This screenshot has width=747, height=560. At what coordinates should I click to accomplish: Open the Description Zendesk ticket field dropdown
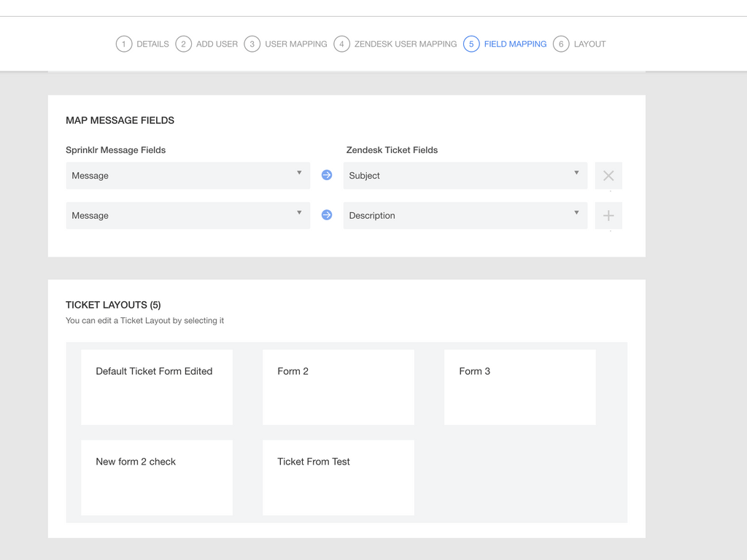point(465,216)
